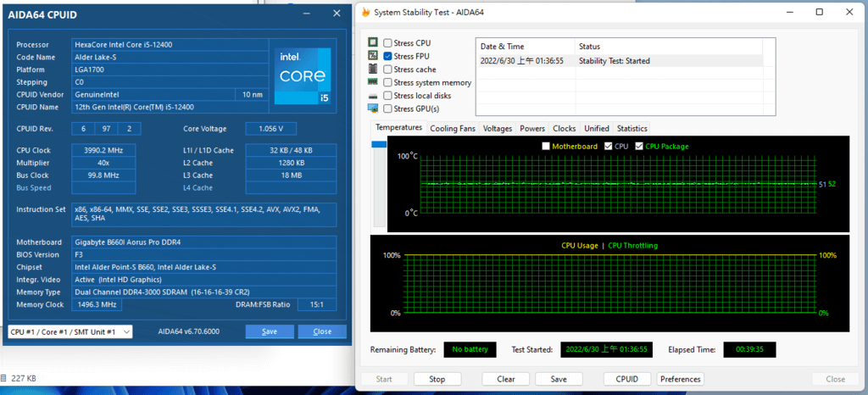Click the Processor HexaCore Intel Core i5-12400 field
This screenshot has height=395, width=868.
pos(170,45)
